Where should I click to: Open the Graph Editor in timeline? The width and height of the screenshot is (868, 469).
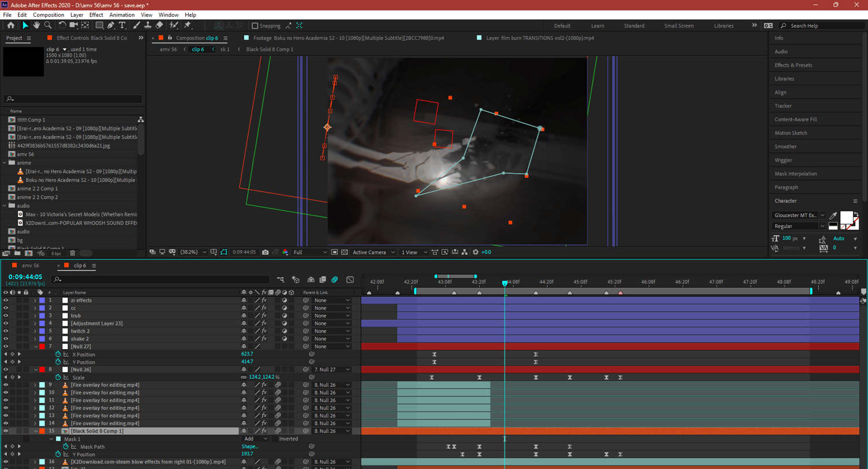coord(350,280)
